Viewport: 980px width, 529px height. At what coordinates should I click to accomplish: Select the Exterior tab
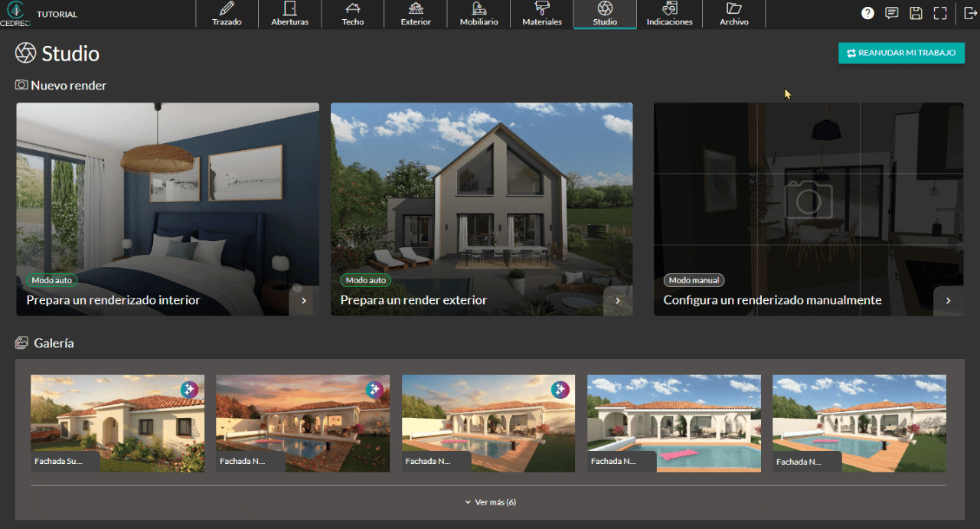(416, 15)
